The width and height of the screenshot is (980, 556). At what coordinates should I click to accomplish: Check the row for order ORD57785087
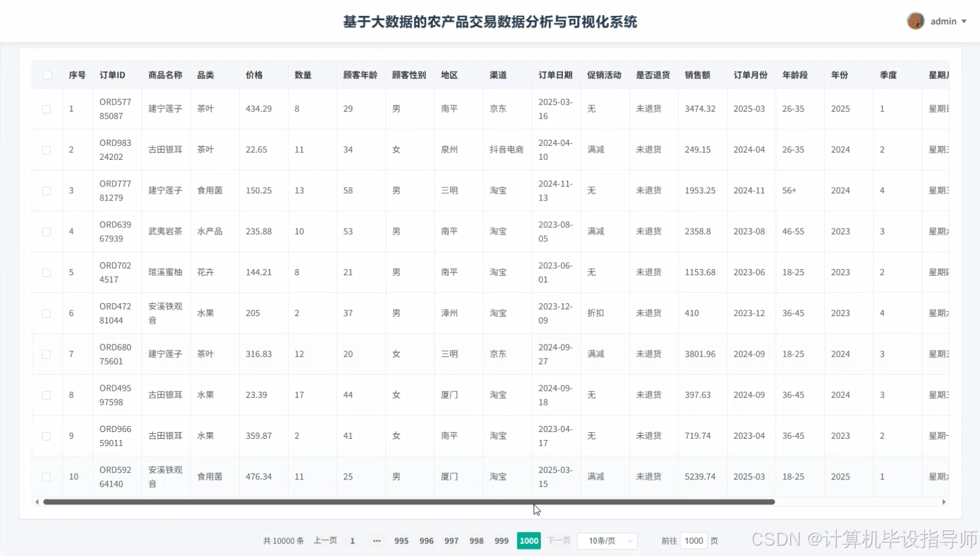coord(46,109)
